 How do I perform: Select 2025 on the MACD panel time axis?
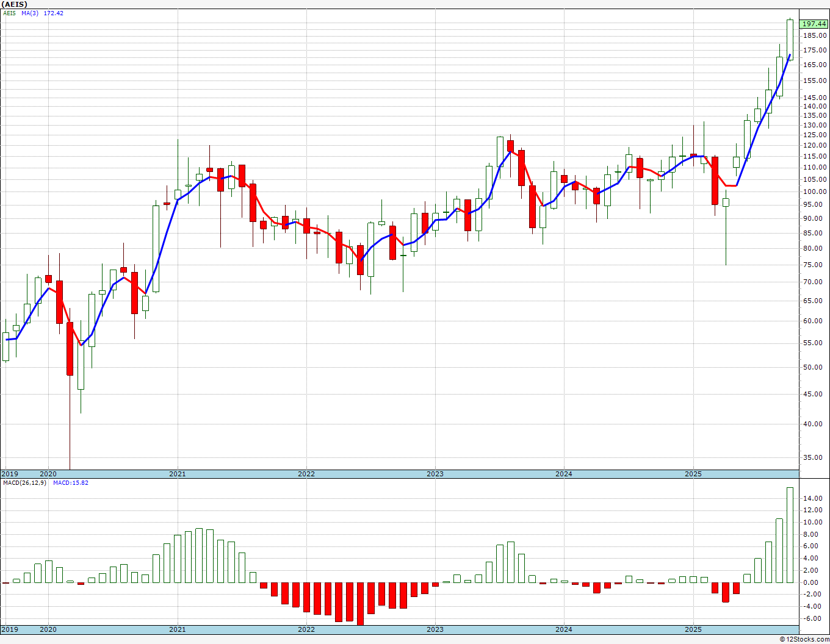pyautogui.click(x=693, y=629)
